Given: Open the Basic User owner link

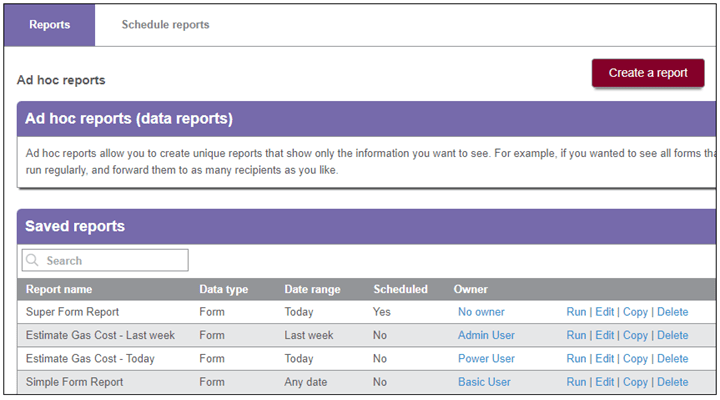Looking at the screenshot, I should [484, 382].
